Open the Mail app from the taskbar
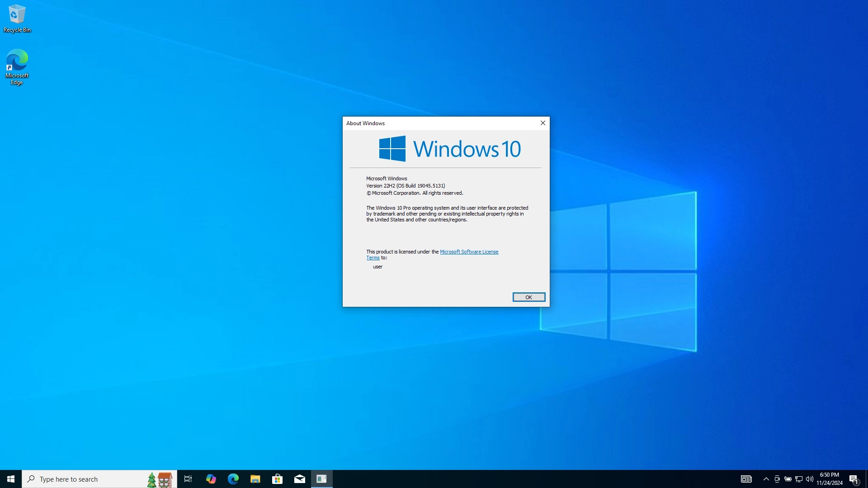The height and width of the screenshot is (488, 868). pos(299,479)
